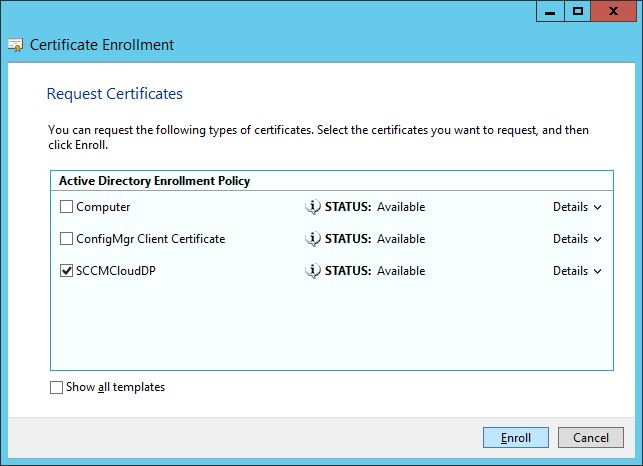Click the Cancel button
643x466 pixels.
click(x=591, y=438)
